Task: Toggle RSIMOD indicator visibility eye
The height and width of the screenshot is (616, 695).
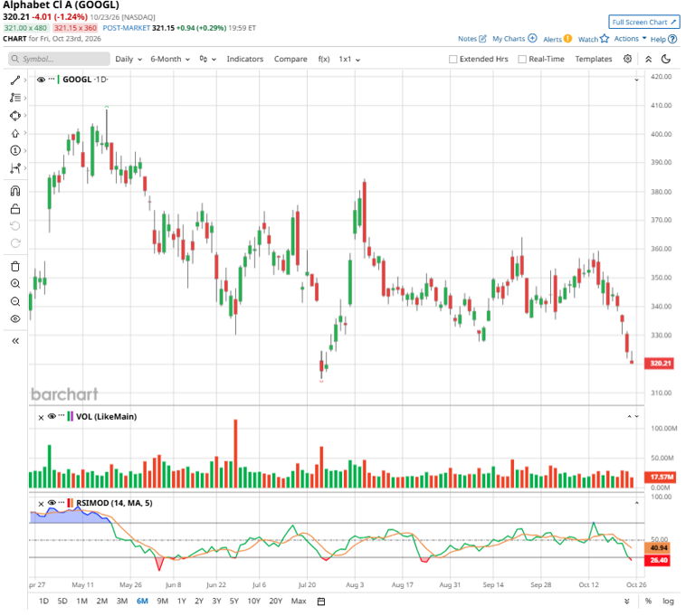Action: tap(52, 503)
